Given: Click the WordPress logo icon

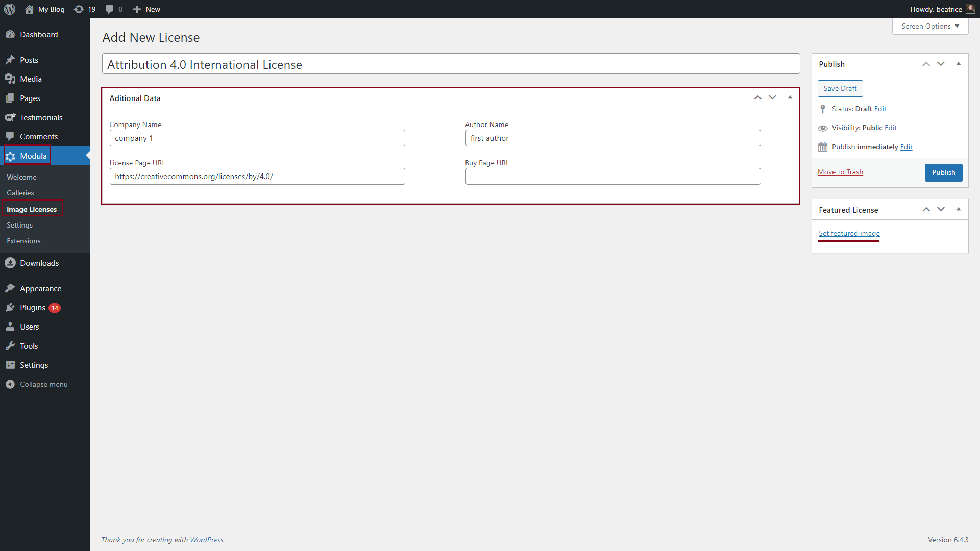Looking at the screenshot, I should click(x=10, y=9).
